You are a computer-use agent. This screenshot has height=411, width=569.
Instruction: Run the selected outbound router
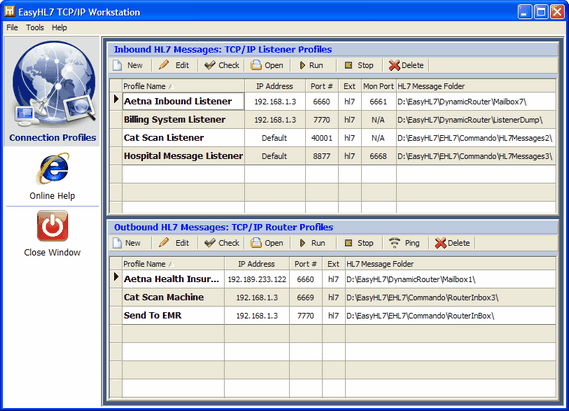click(x=312, y=243)
